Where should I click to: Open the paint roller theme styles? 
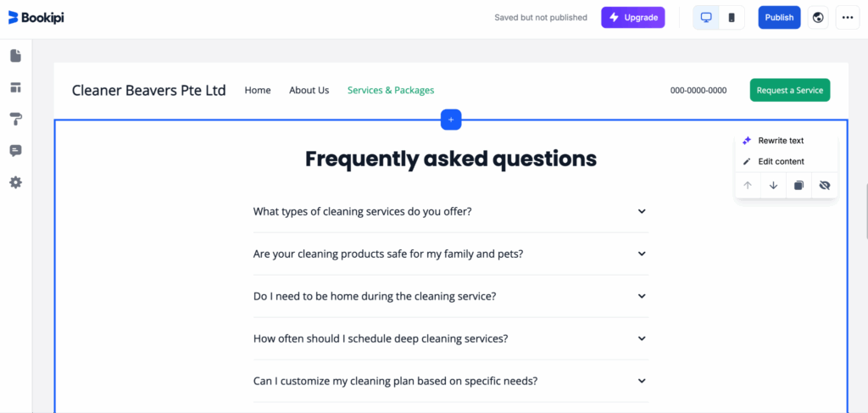[x=15, y=119]
